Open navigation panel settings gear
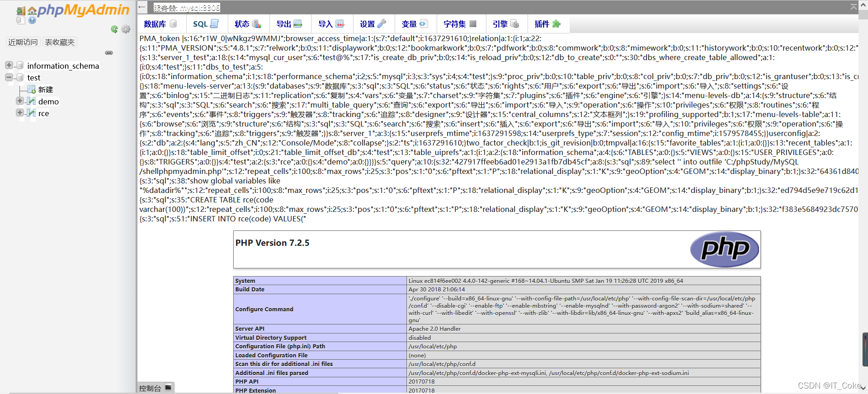This screenshot has width=868, height=394. [126, 29]
